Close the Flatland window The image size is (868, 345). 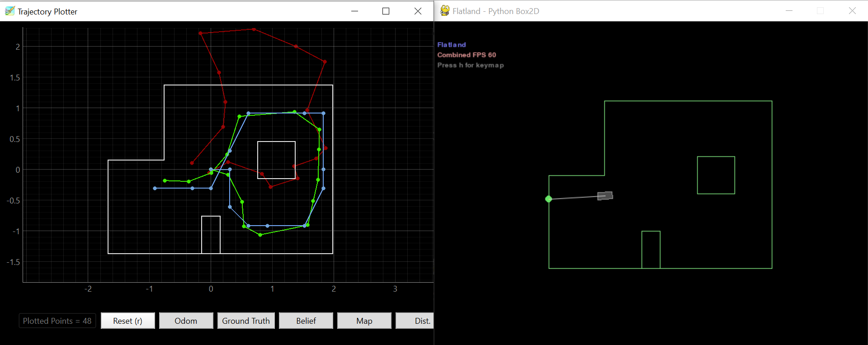tap(852, 11)
